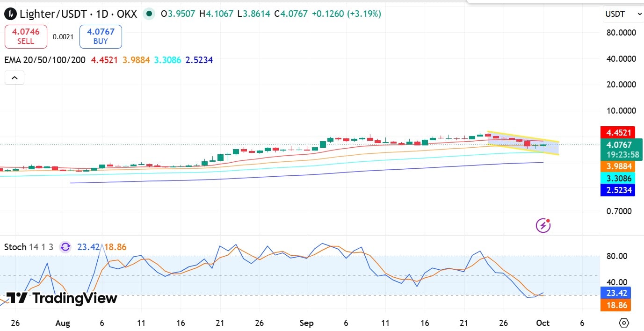Click the green market status dot
644x331 pixels.
149,14
